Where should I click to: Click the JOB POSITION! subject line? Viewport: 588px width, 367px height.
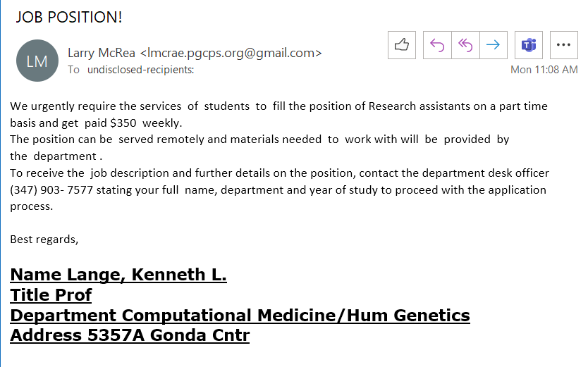click(69, 17)
